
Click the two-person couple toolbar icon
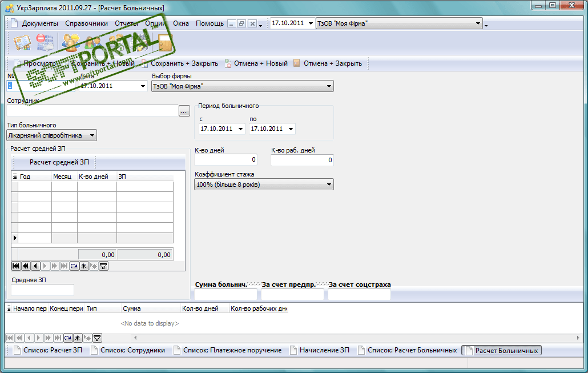tap(93, 42)
